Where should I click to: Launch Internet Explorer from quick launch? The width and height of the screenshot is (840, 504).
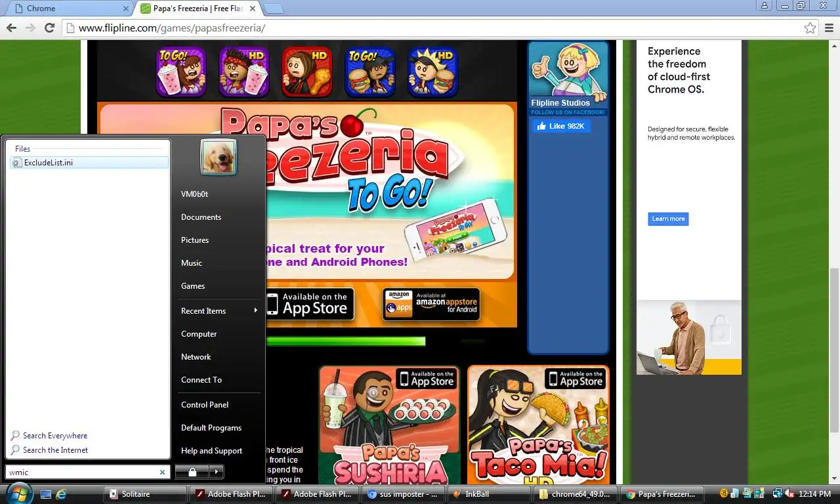click(62, 494)
